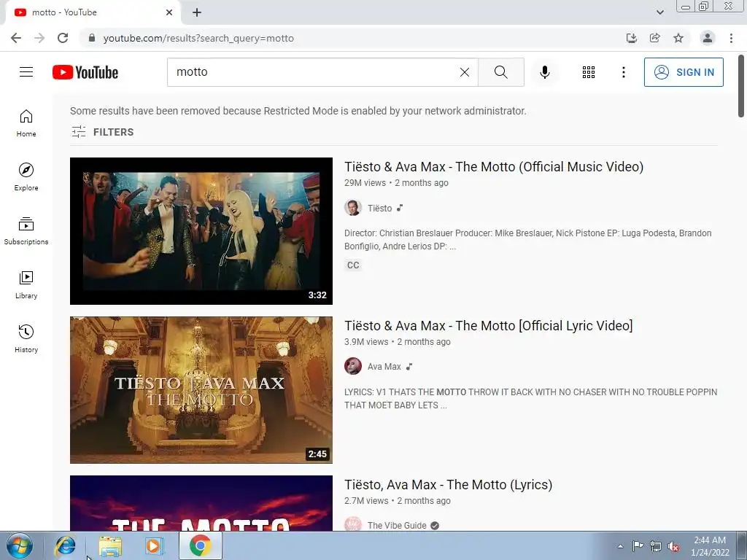Click the SIGN IN button

point(684,72)
